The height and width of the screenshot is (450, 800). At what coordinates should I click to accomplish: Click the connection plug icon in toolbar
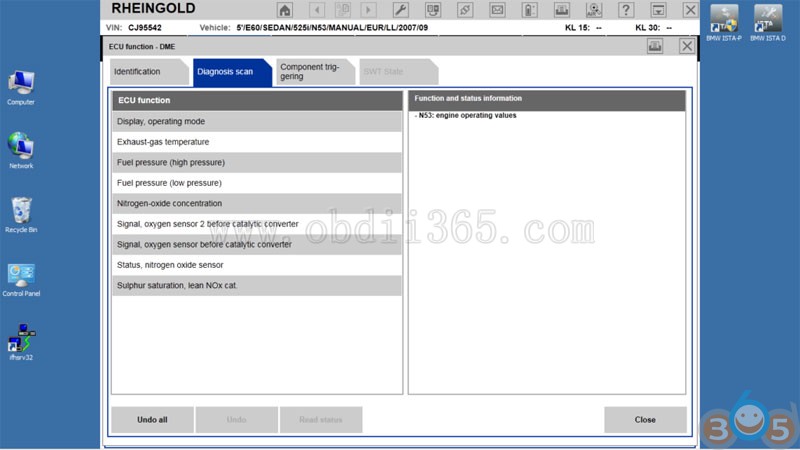(465, 10)
